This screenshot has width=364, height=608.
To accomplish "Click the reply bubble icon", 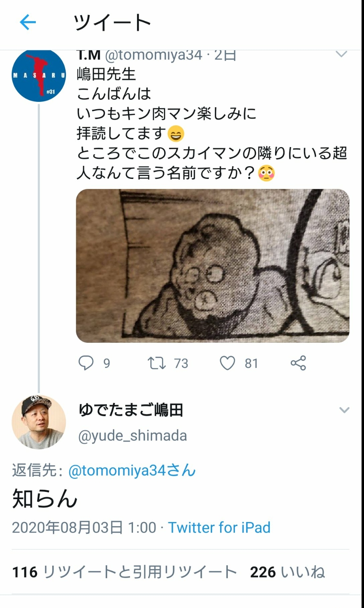I will pyautogui.click(x=86, y=363).
